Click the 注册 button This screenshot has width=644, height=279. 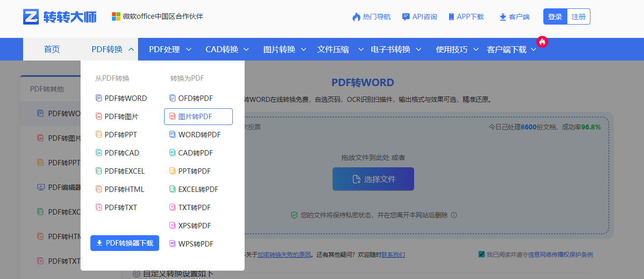point(579,17)
